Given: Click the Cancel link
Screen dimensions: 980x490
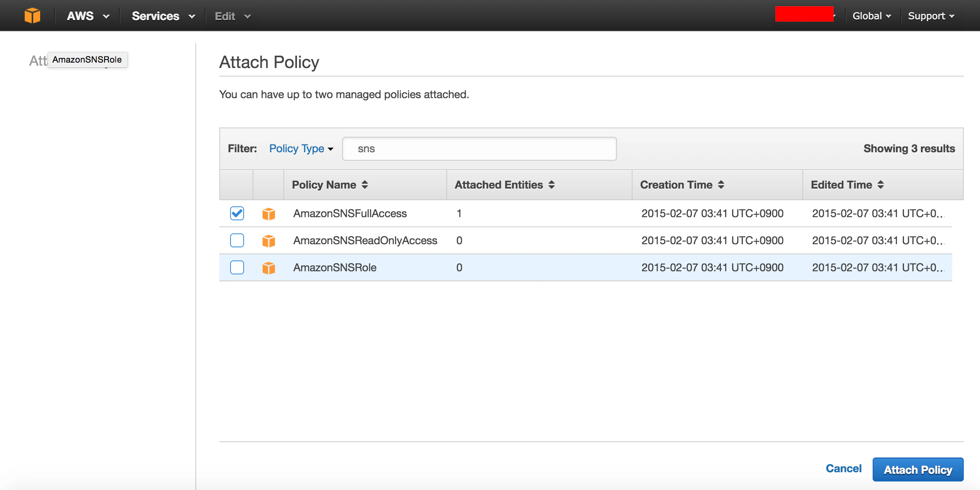Looking at the screenshot, I should [x=844, y=469].
